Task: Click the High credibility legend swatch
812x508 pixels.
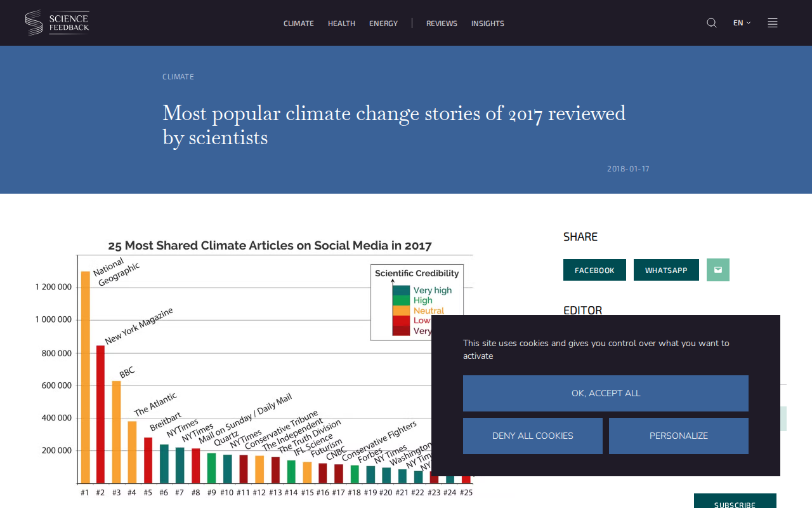Action: (x=401, y=300)
